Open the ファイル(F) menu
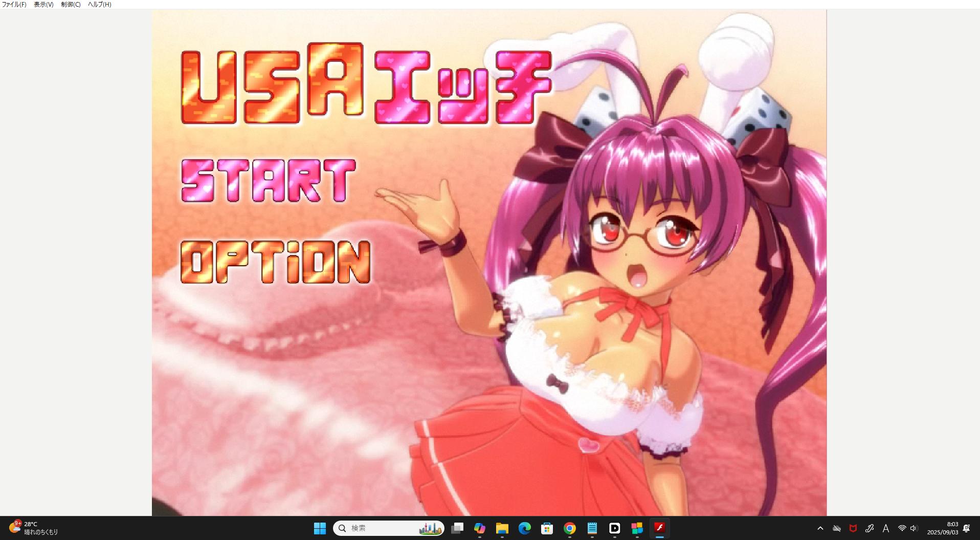Screen dimensions: 980x540 [14, 5]
